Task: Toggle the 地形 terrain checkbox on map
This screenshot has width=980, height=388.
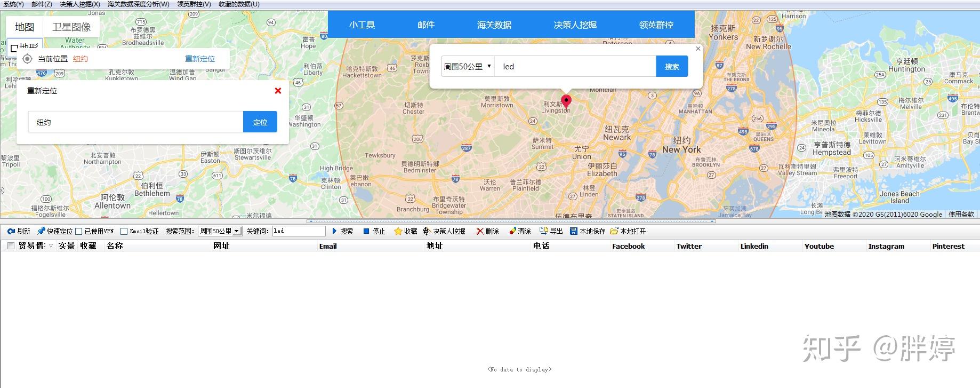Action: (14, 48)
